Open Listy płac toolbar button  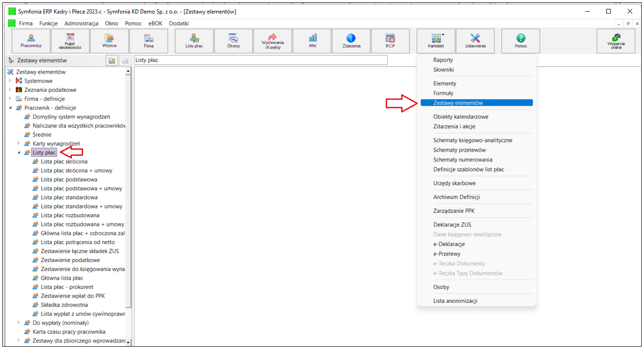(194, 41)
